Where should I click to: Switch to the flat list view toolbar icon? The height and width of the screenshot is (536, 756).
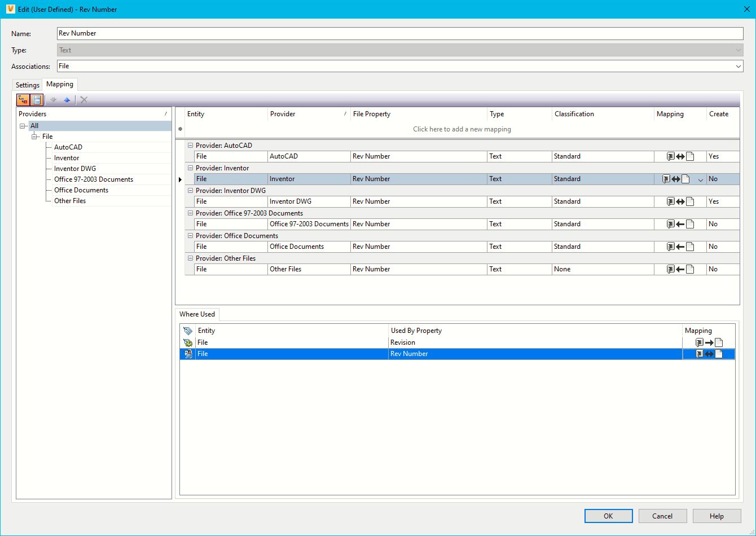point(37,100)
